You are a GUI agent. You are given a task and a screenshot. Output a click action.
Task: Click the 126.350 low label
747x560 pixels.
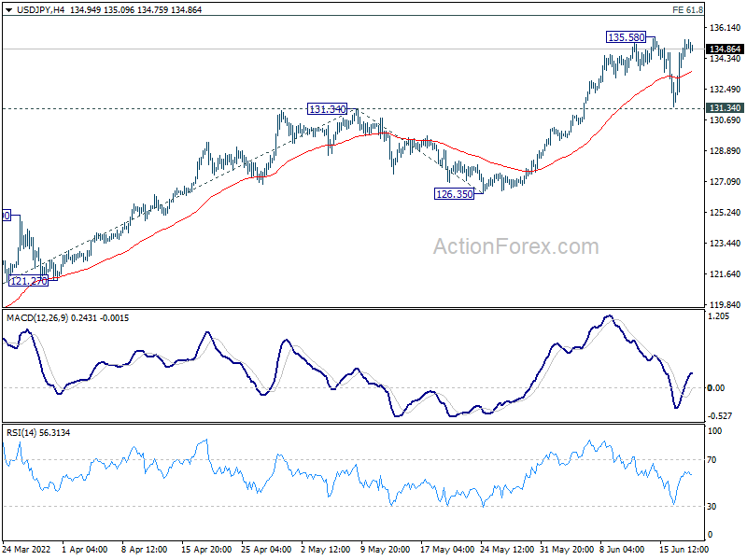(x=455, y=194)
